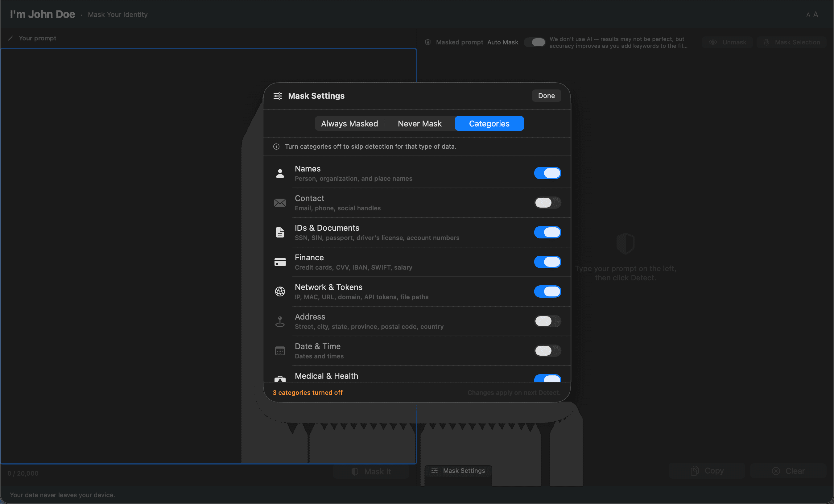834x504 pixels.
Task: Switch to the Always Masked tab
Action: (x=349, y=123)
